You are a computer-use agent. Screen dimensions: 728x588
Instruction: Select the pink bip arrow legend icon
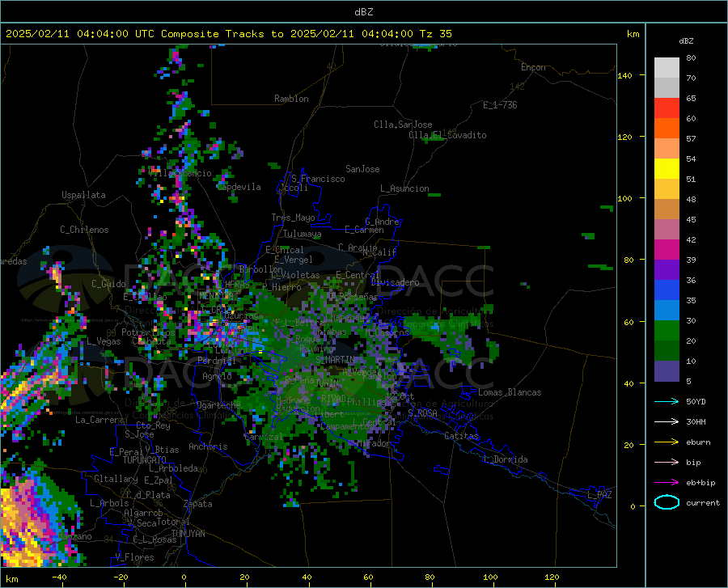pyautogui.click(x=667, y=463)
